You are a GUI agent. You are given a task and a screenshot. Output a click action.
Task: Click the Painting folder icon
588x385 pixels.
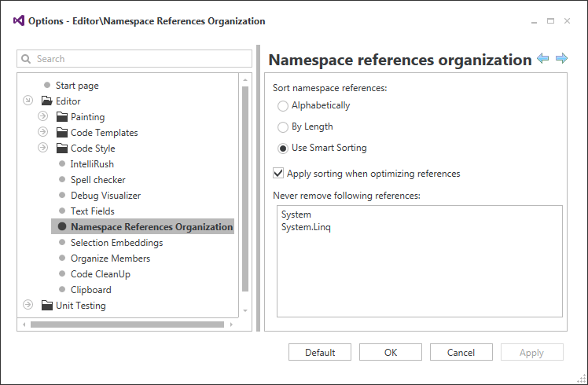[x=62, y=117]
